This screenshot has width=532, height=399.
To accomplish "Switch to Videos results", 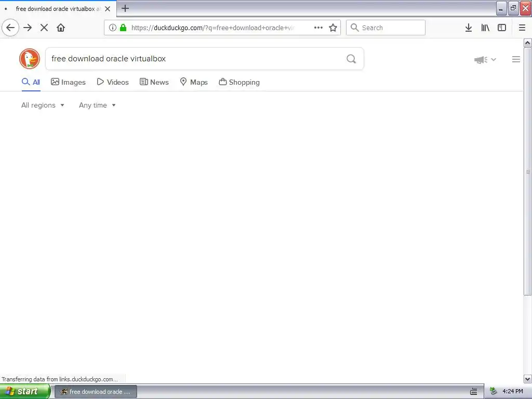I will (x=113, y=82).
